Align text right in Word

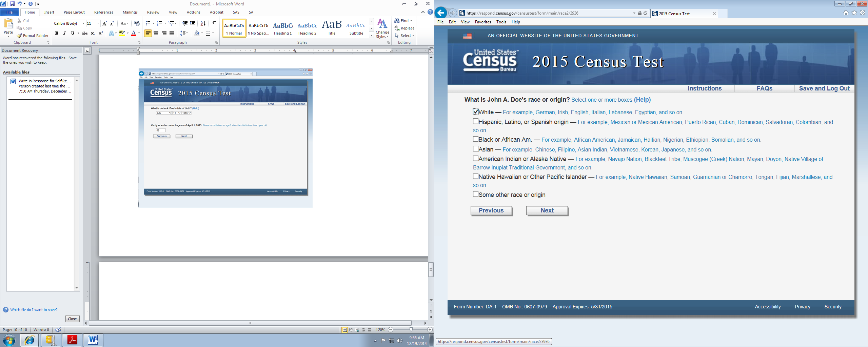(164, 33)
